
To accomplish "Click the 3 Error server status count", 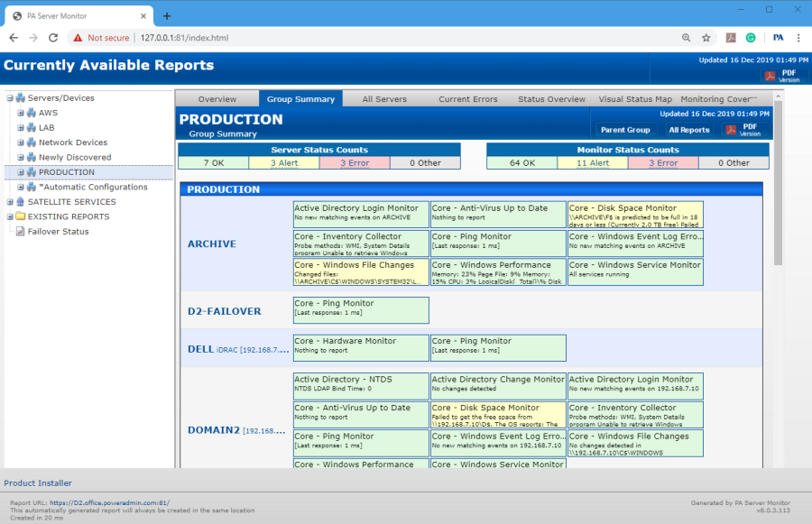I will [x=355, y=163].
